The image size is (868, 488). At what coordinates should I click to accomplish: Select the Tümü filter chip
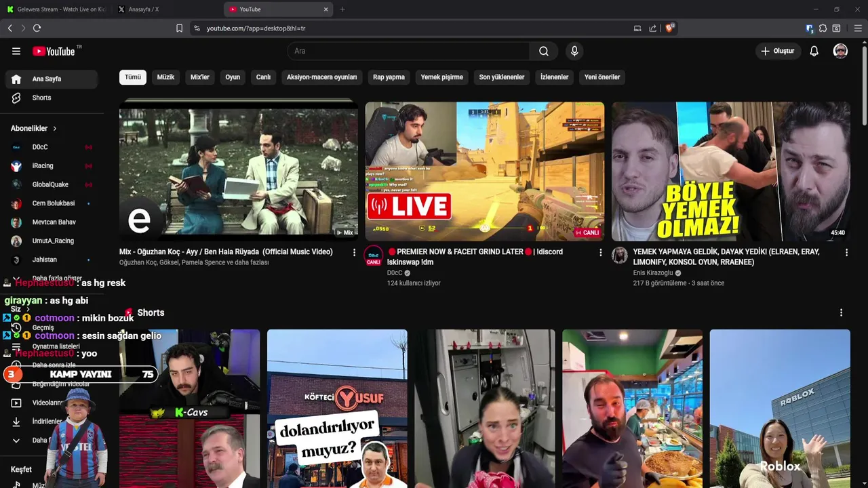(x=133, y=77)
